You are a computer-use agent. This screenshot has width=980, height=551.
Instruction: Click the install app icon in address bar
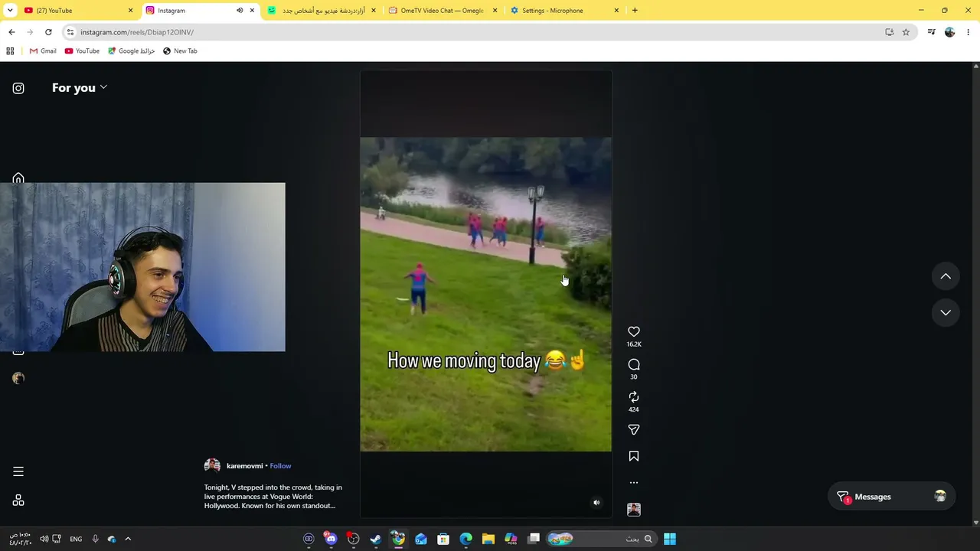889,32
